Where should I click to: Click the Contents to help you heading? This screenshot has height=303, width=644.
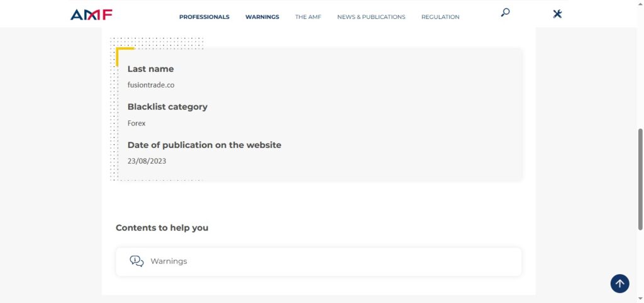click(162, 227)
